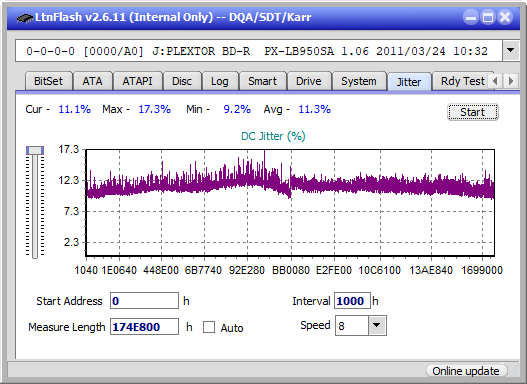
Task: Click the vertical slider track below the thumb
Action: pyautogui.click(x=35, y=208)
